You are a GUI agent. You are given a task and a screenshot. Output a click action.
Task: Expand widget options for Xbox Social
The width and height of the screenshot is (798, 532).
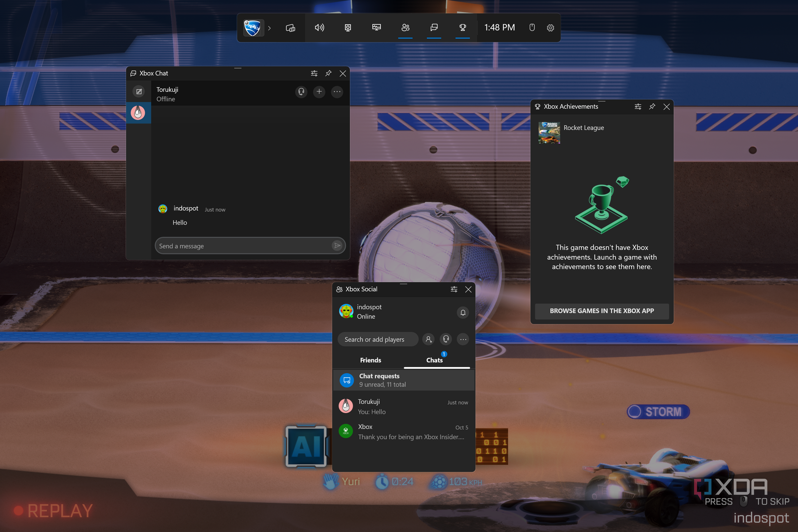tap(454, 289)
